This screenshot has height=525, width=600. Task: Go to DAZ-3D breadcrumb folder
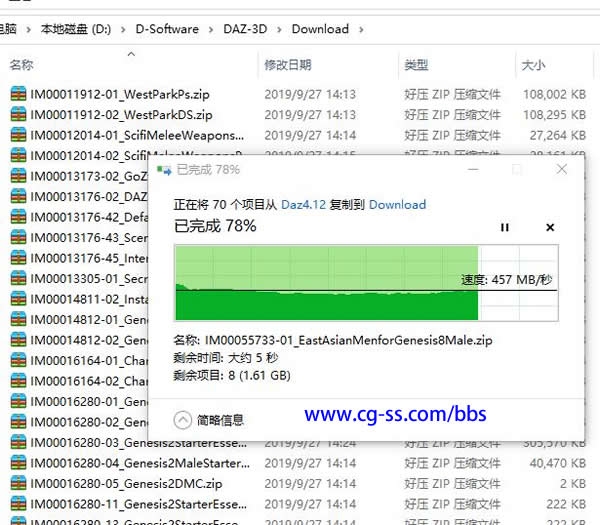pos(246,29)
